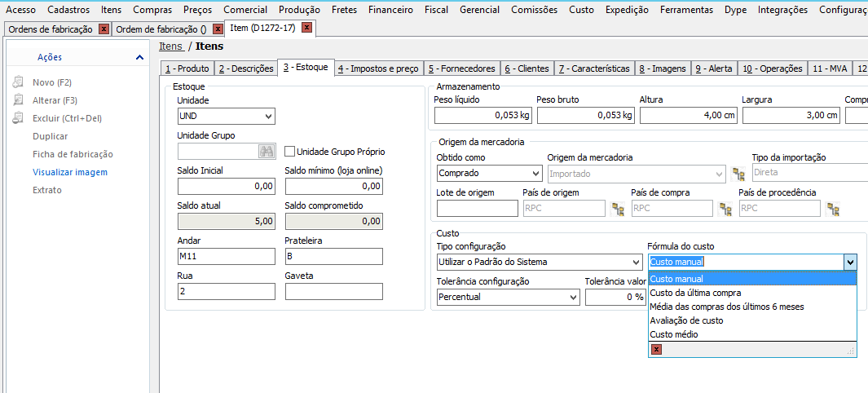Open the Financeiro menu
Screen dimensions: 868x393
point(391,10)
